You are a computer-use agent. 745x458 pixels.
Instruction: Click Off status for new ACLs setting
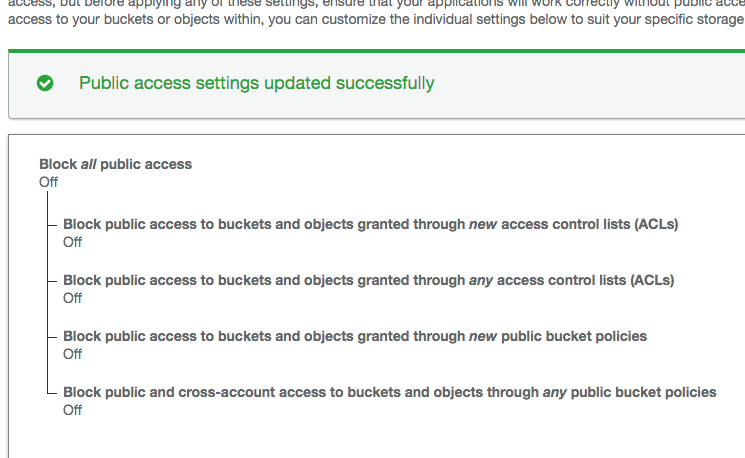tap(73, 242)
